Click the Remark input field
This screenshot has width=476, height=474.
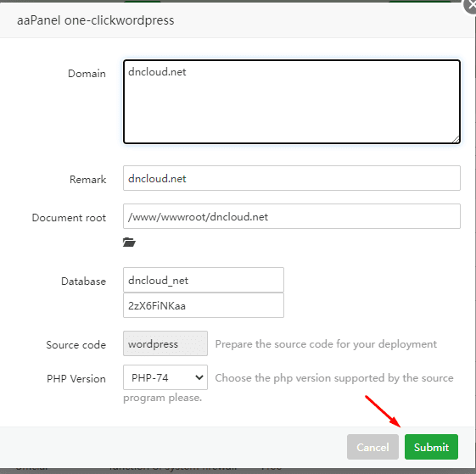[x=292, y=178]
